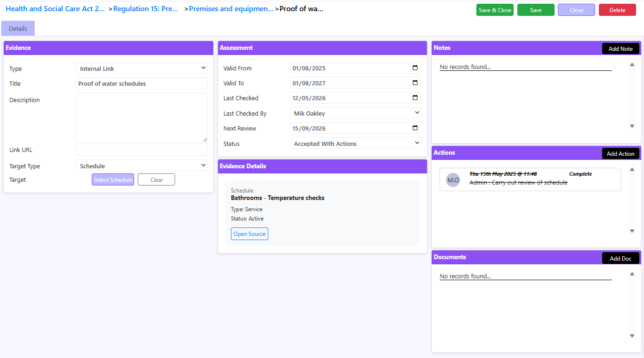Open the Valid From calendar picker icon
644x358 pixels.
tap(415, 68)
